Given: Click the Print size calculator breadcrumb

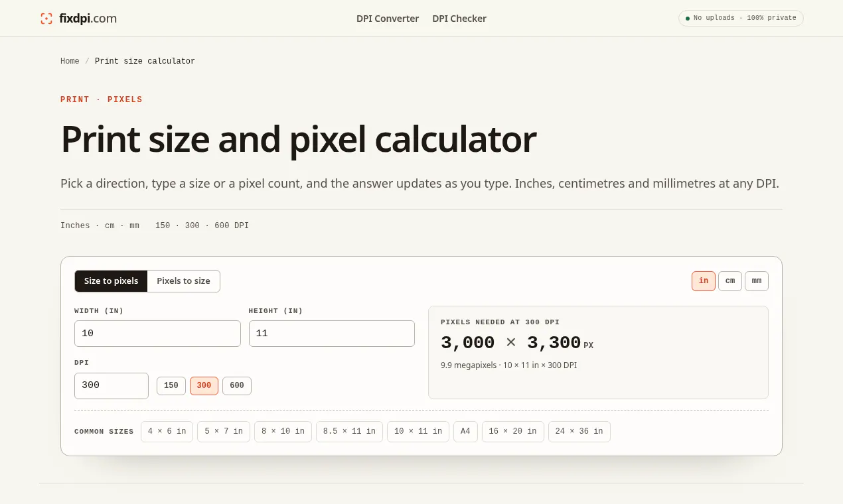Looking at the screenshot, I should tap(145, 61).
